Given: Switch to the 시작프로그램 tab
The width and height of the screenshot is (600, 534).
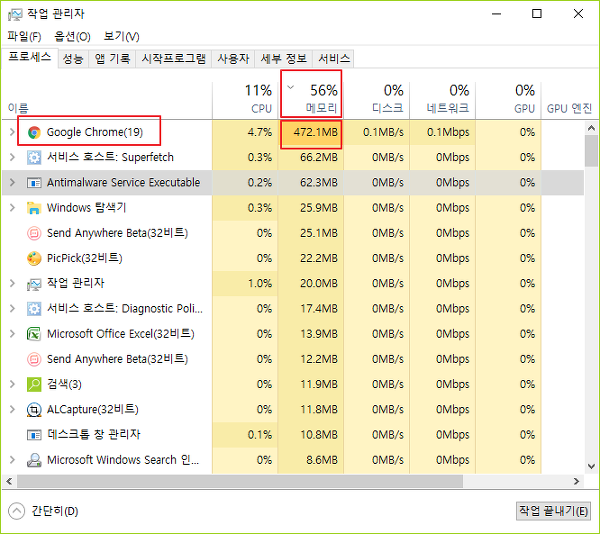Looking at the screenshot, I should 173,59.
